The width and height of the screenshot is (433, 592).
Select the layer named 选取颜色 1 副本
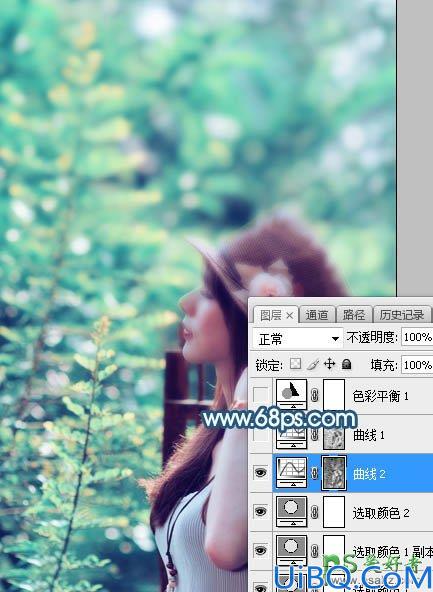coord(393,552)
